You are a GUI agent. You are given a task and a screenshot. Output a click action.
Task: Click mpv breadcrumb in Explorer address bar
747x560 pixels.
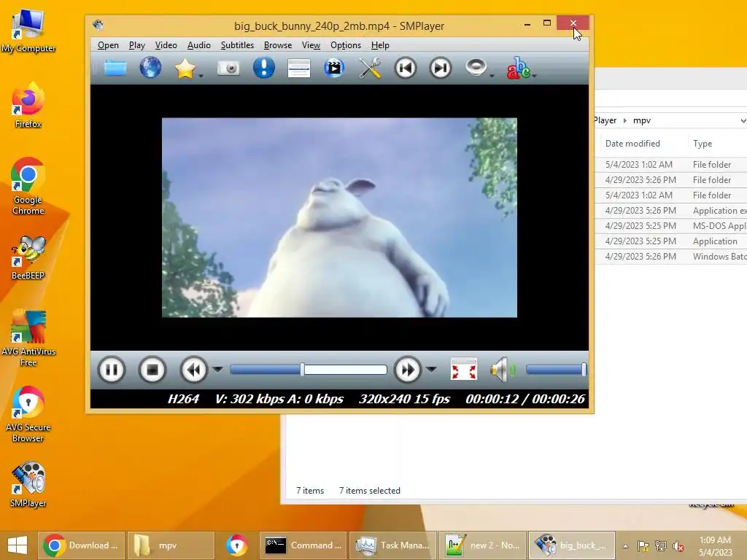click(642, 120)
